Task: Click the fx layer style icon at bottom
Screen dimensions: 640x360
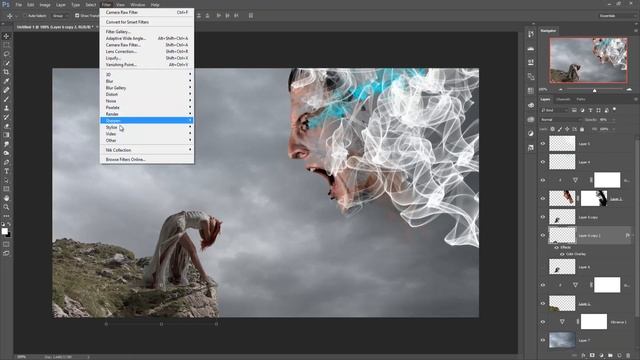Action: (x=583, y=356)
